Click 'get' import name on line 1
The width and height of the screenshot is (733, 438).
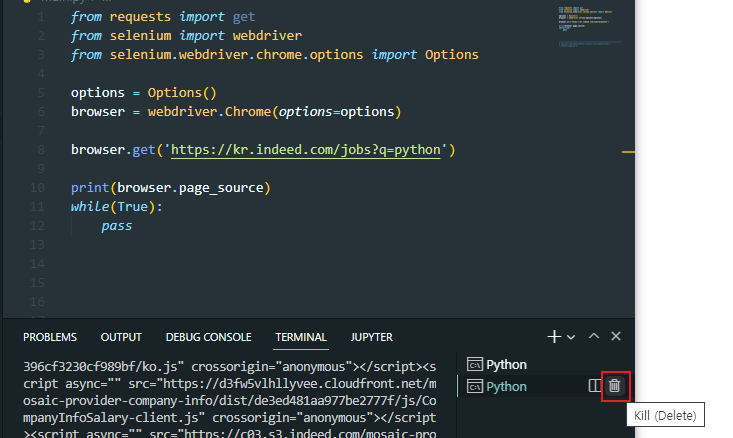(244, 17)
